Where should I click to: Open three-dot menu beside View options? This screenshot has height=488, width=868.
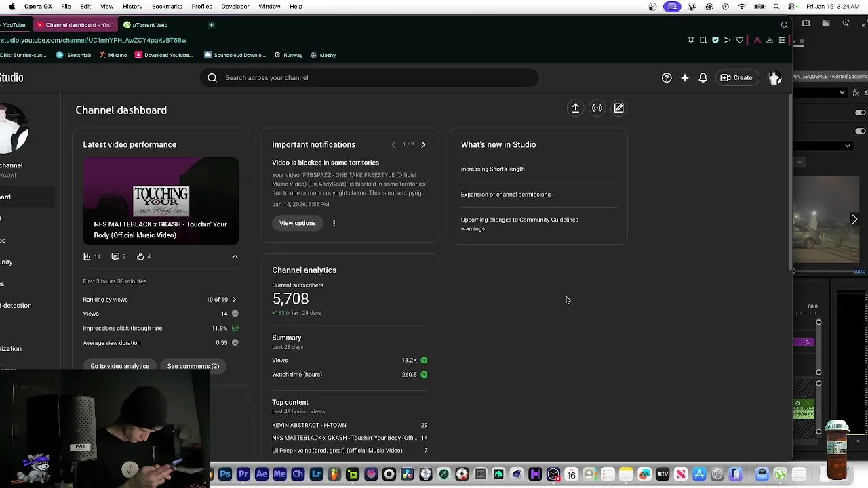coord(334,223)
